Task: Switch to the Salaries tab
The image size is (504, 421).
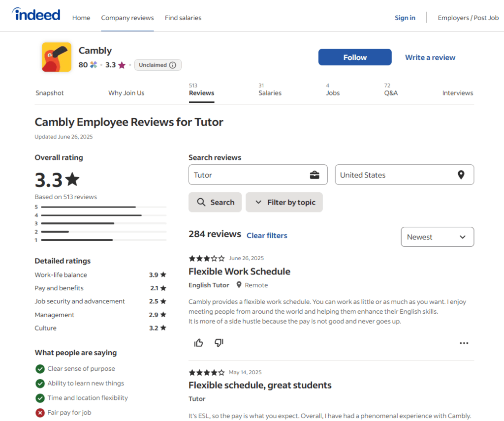Action: pos(270,93)
